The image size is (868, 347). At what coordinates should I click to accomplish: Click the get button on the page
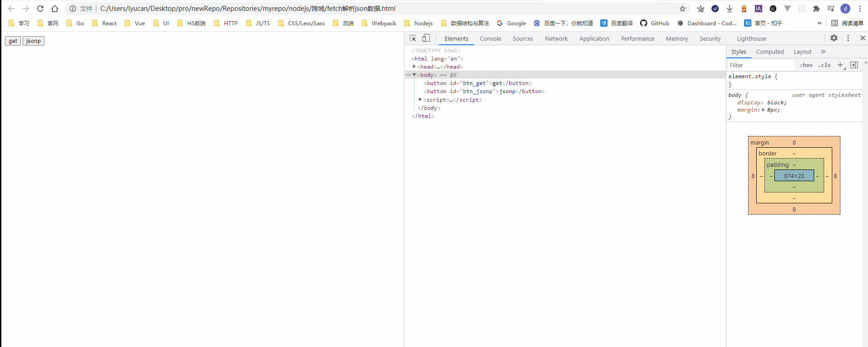pos(13,41)
